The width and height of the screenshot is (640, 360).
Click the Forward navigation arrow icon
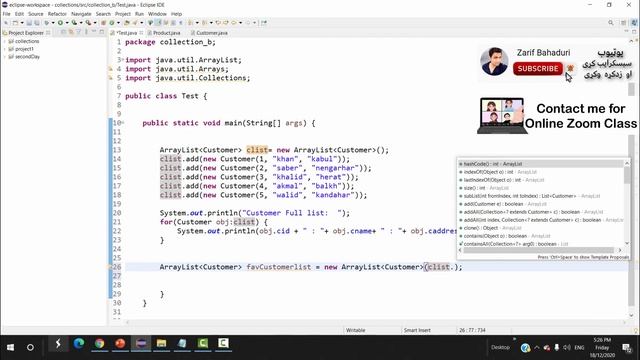pyautogui.click(x=248, y=23)
